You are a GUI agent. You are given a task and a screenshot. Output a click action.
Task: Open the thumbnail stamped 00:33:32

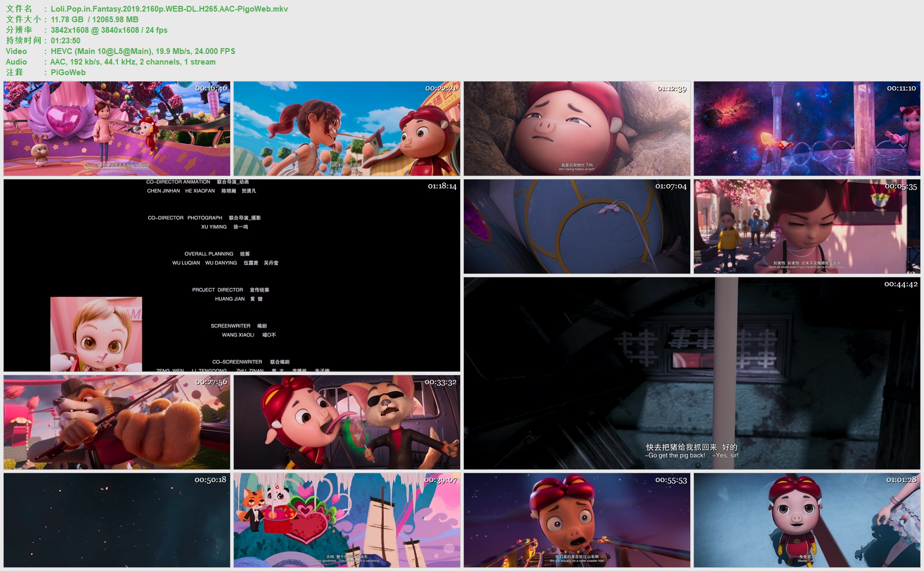click(x=347, y=422)
